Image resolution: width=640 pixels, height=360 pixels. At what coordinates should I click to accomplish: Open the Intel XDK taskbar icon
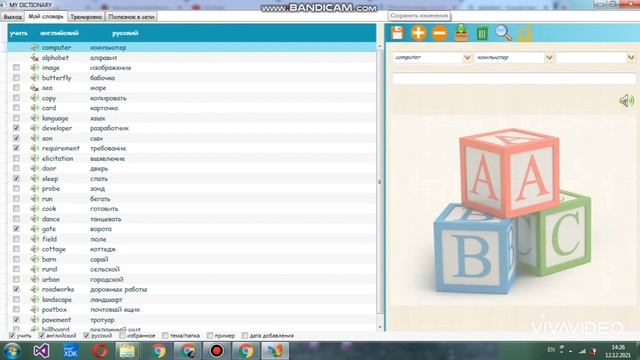(71, 351)
